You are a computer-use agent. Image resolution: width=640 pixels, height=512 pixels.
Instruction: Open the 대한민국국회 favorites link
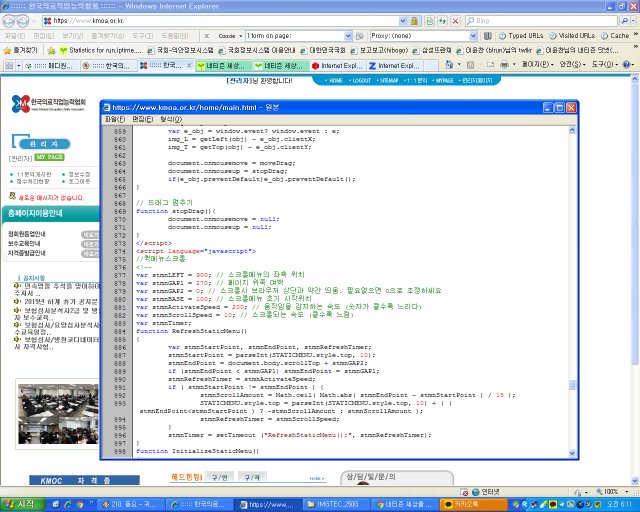point(323,50)
